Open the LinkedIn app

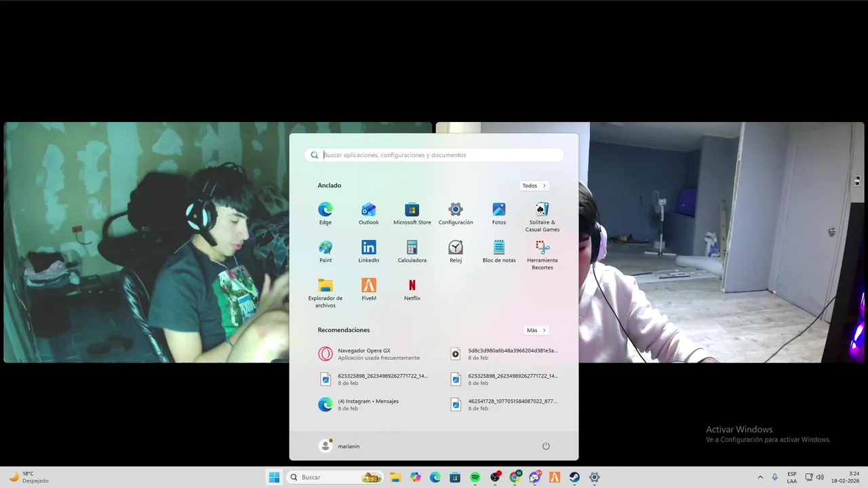point(369,251)
